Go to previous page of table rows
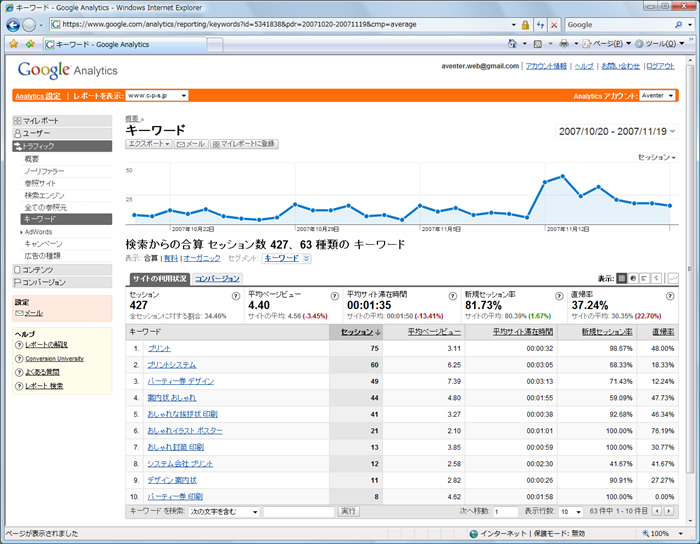 coord(657,511)
